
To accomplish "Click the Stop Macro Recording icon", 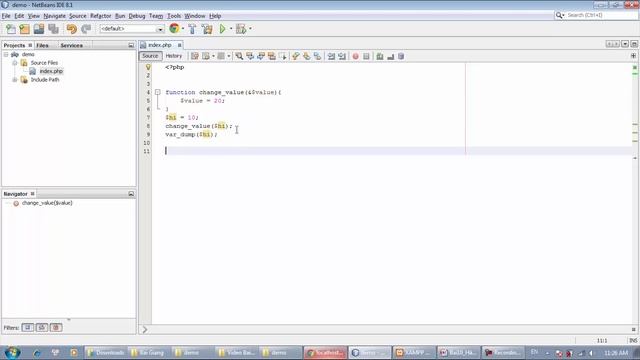I will [x=366, y=56].
